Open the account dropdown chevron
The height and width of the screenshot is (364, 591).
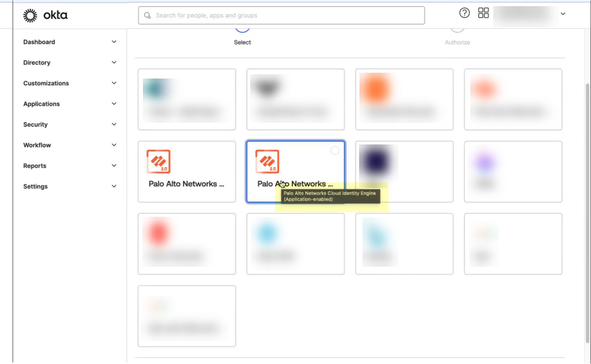tap(563, 13)
